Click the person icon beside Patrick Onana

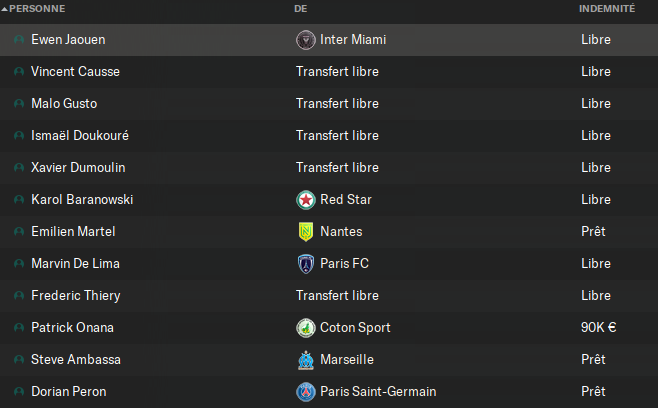pos(19,327)
